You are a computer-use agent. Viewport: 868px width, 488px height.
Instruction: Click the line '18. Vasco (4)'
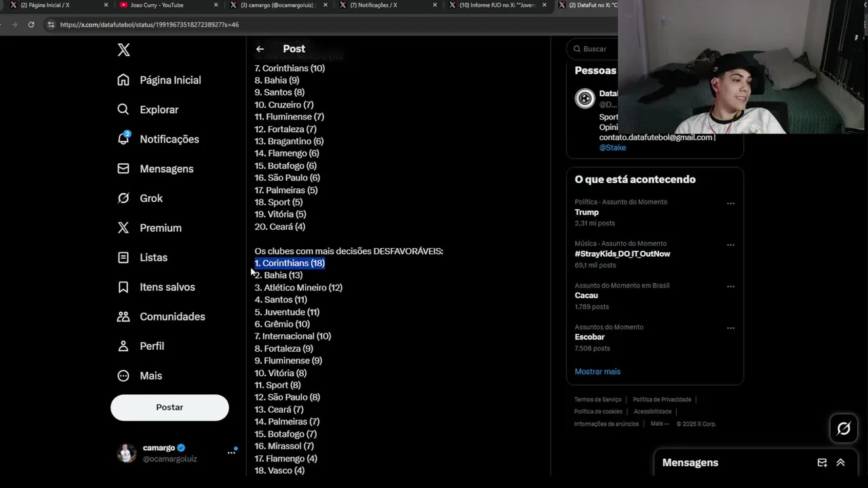click(x=279, y=470)
